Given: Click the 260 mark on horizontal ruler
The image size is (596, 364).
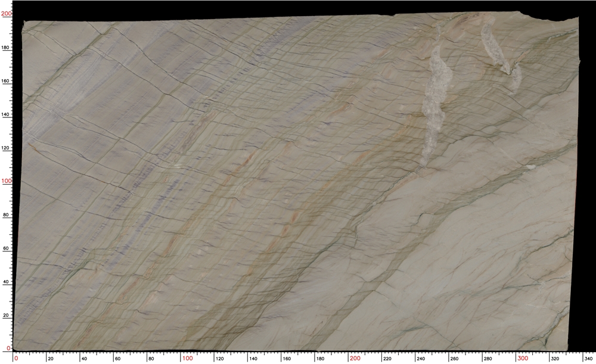Looking at the screenshot, I should [454, 359].
